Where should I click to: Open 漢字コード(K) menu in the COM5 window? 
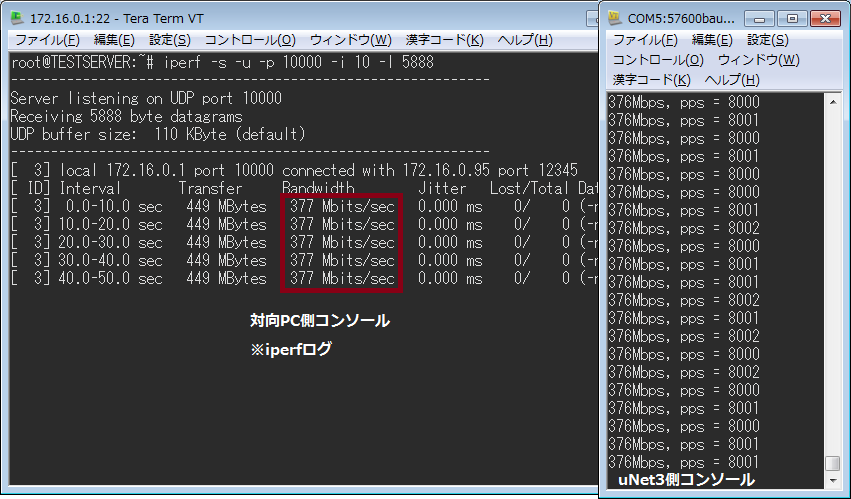652,79
